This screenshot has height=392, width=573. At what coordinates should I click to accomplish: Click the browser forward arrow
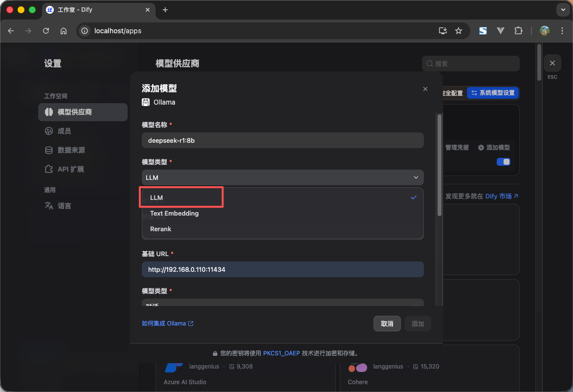[x=28, y=31]
